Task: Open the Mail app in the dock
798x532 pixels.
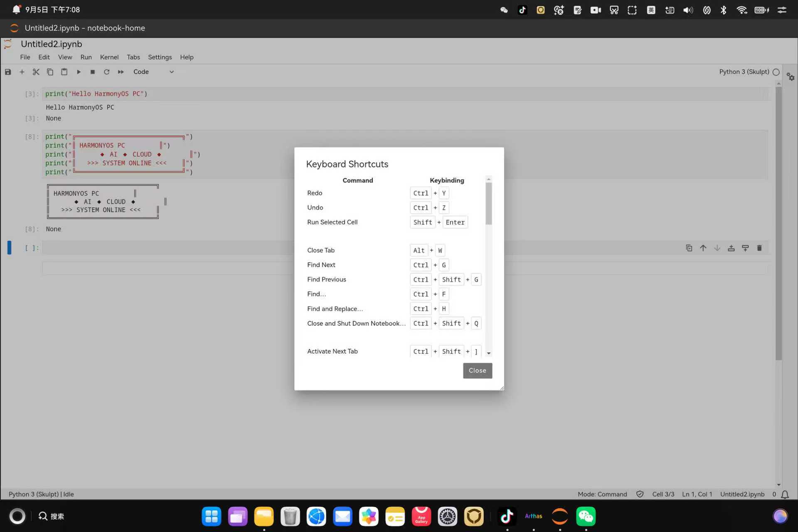Action: [342, 517]
